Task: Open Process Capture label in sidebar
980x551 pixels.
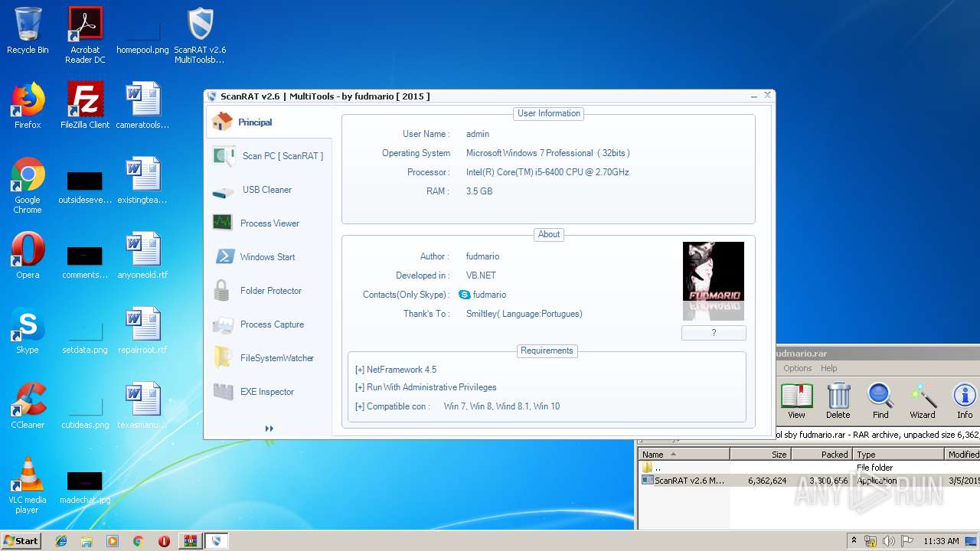Action: 272,324
